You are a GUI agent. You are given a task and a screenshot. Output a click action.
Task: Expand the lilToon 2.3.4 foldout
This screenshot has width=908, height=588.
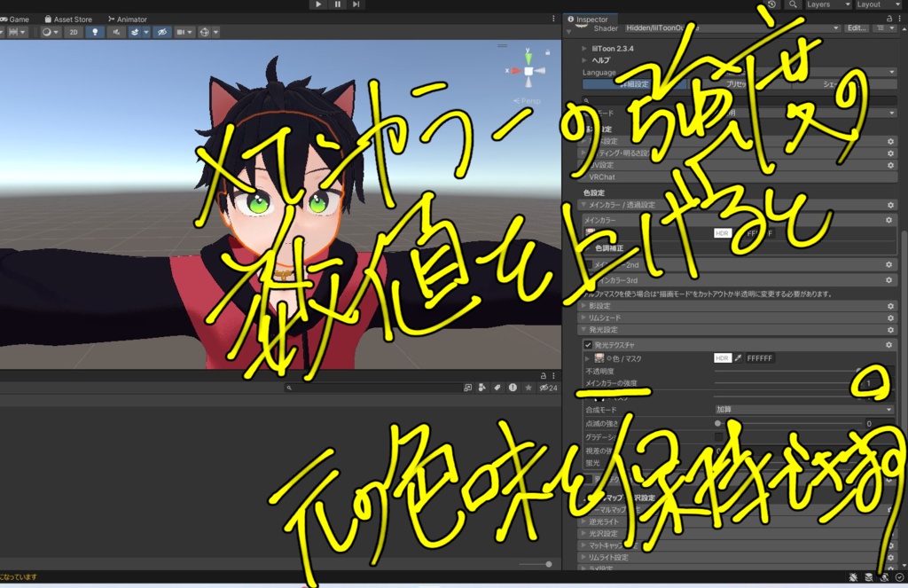click(x=584, y=49)
